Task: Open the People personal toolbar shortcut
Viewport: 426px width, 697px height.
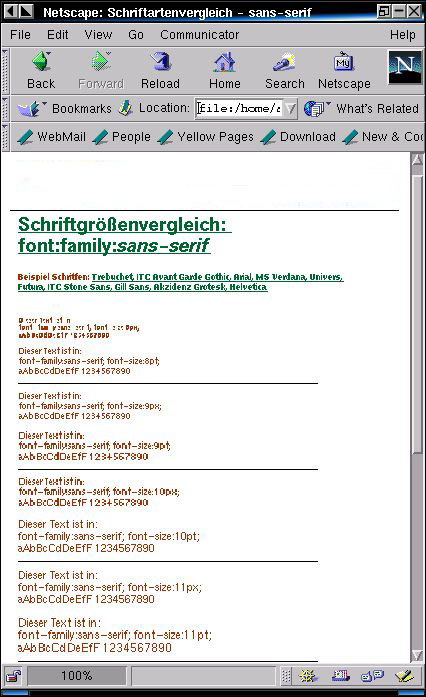Action: (x=121, y=136)
